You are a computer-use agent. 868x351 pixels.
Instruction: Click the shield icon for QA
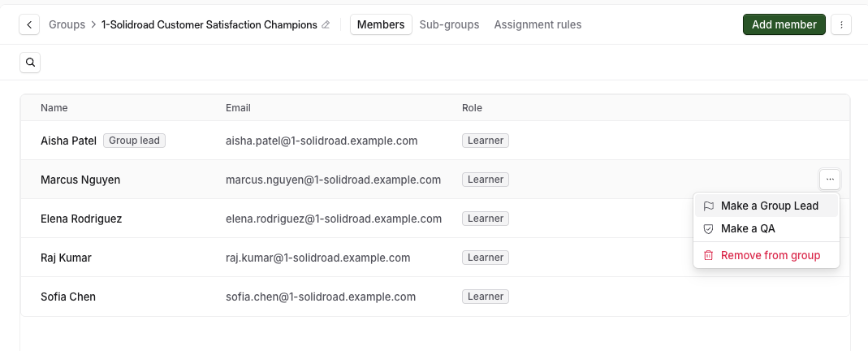coord(708,228)
